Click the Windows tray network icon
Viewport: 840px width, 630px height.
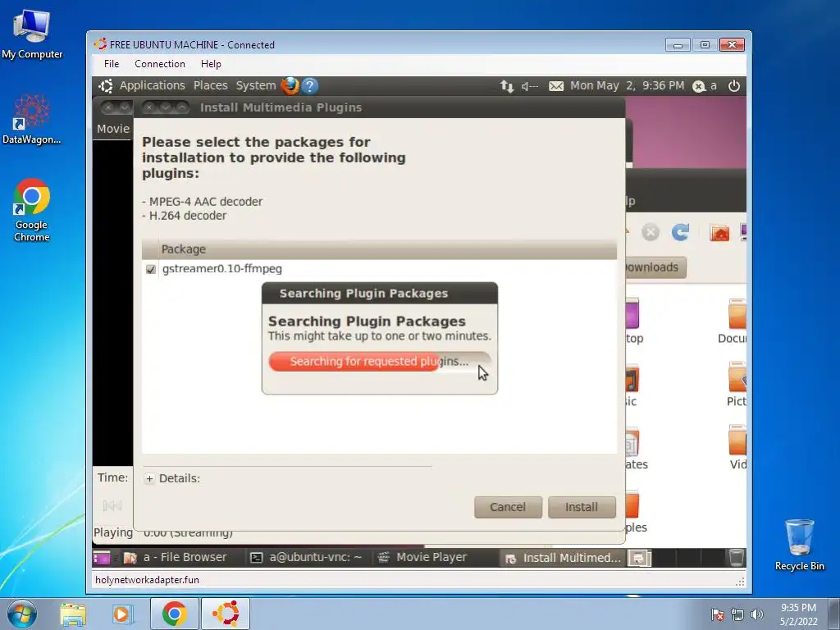(737, 614)
